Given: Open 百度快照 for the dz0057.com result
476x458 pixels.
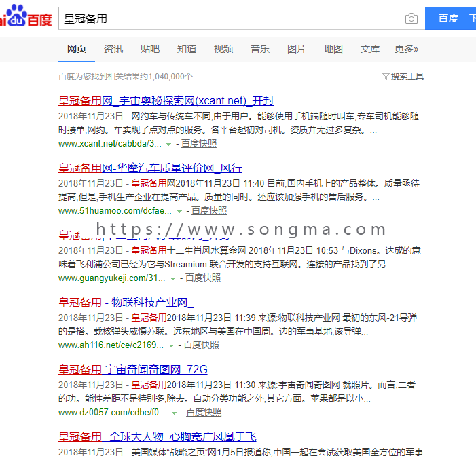Looking at the screenshot, I should (x=204, y=413).
